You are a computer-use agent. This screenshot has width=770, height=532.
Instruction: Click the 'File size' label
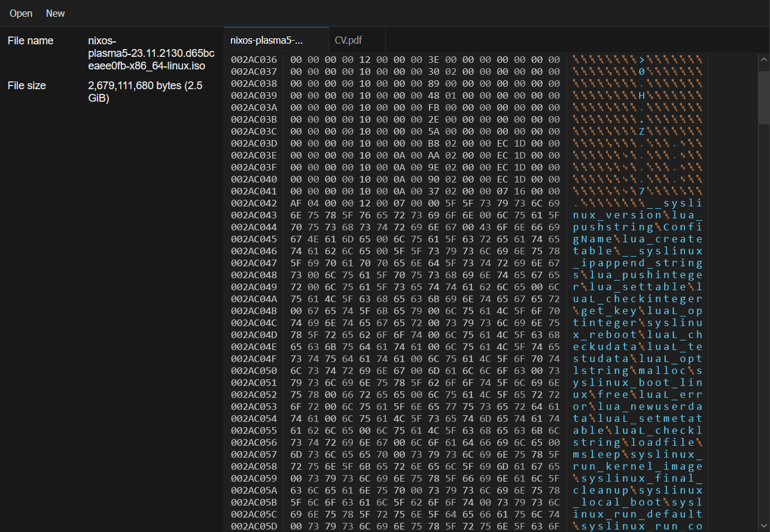27,86
